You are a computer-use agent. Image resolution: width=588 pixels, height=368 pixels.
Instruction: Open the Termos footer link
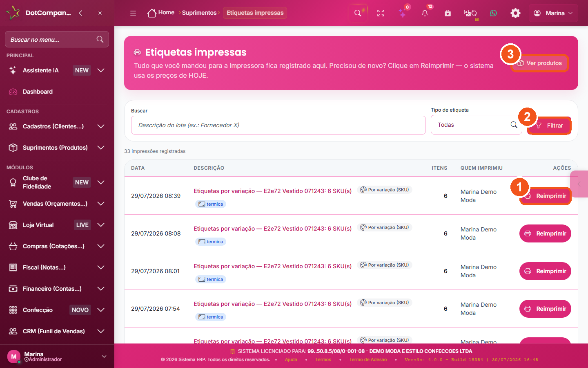coord(323,360)
